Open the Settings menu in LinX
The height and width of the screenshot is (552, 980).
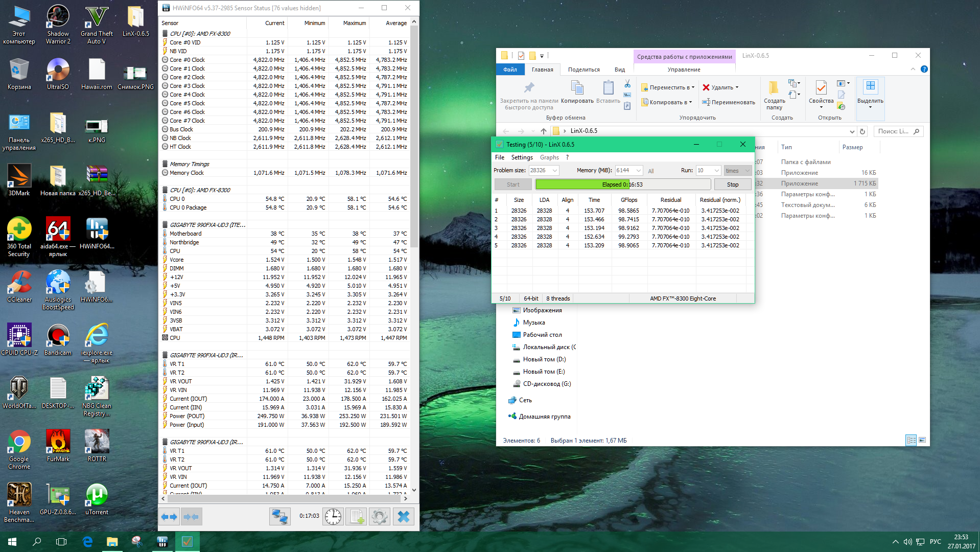click(522, 157)
